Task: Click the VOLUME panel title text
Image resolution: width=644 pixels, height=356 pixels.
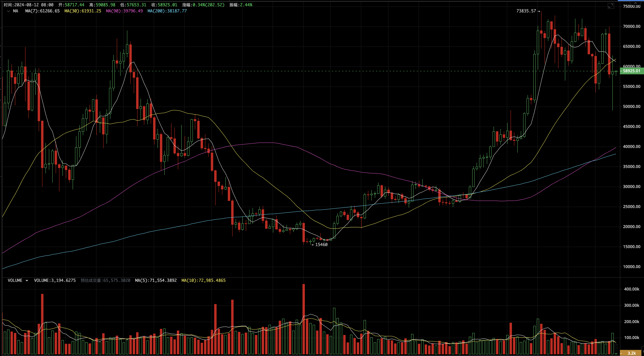Action: pos(15,280)
